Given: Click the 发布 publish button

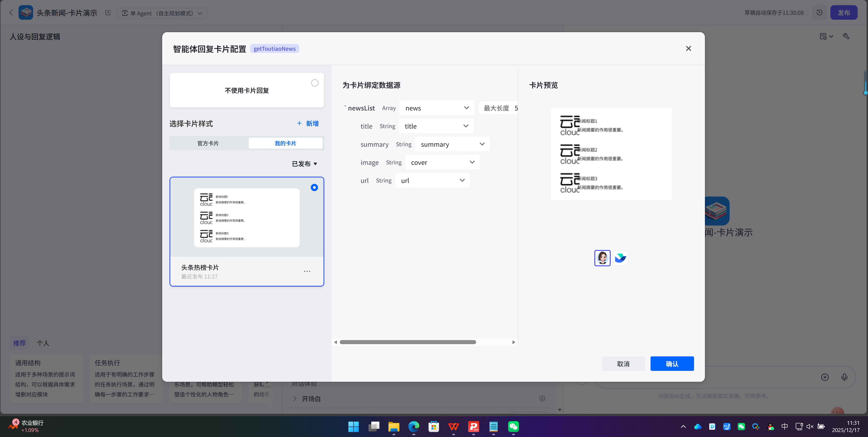Looking at the screenshot, I should [844, 12].
